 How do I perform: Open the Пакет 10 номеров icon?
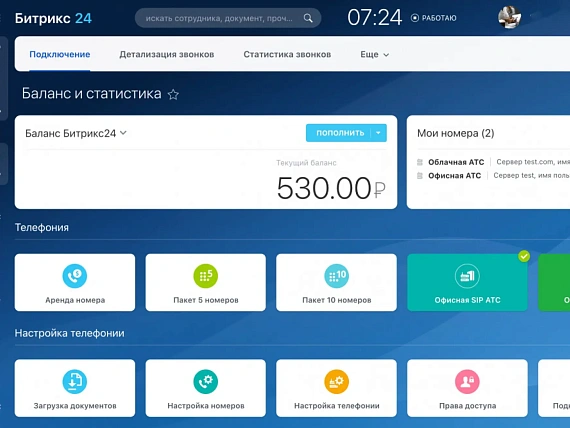point(336,276)
